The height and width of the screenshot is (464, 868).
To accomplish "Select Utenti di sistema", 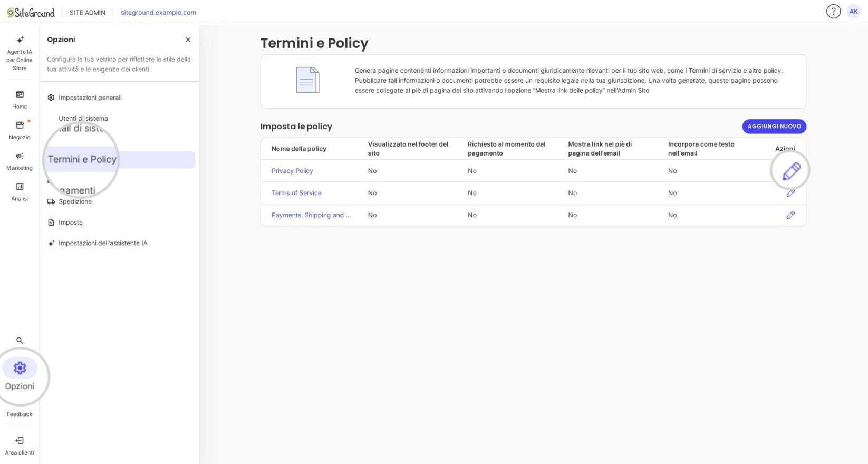I will [83, 118].
